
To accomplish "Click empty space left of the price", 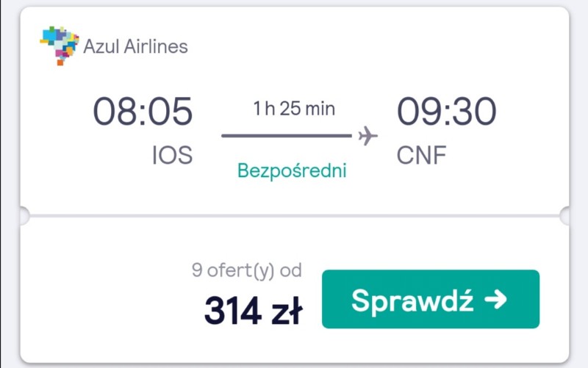I will [x=105, y=296].
